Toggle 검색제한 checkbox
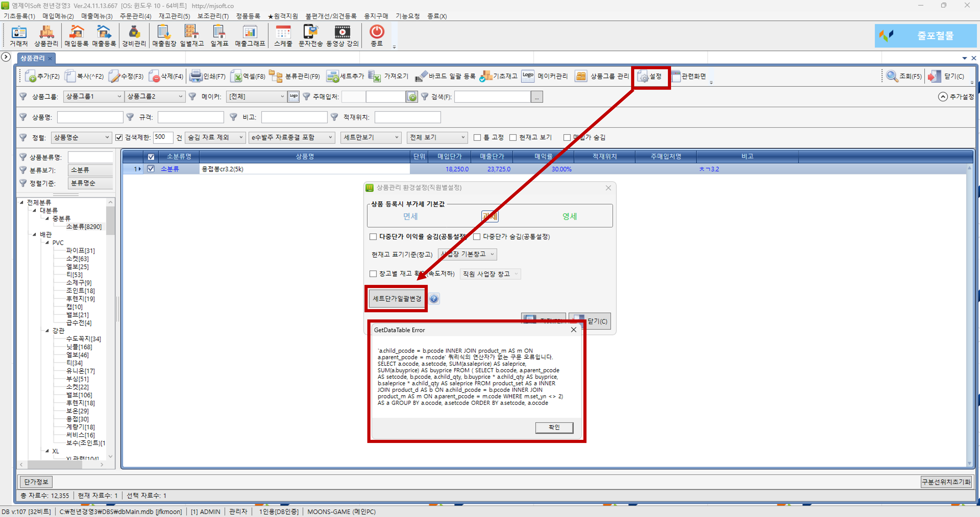Image resolution: width=980 pixels, height=517 pixels. (x=119, y=138)
